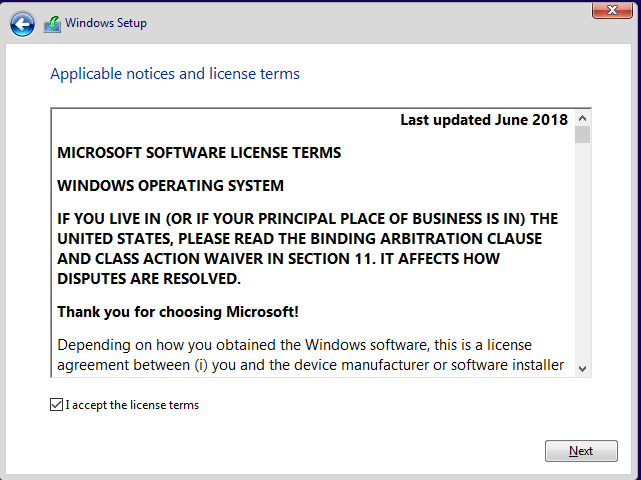Click the Windows Setup title bar icon
The image size is (641, 480).
(x=52, y=24)
